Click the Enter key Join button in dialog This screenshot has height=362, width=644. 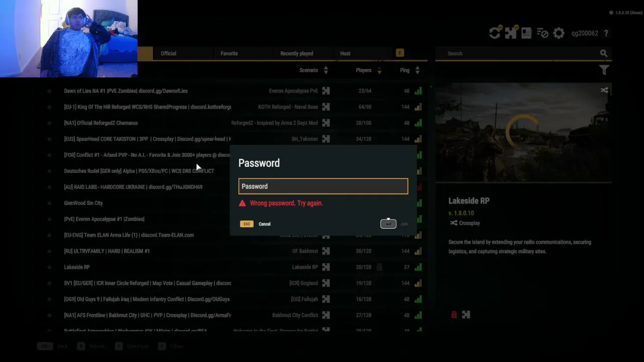pyautogui.click(x=388, y=224)
